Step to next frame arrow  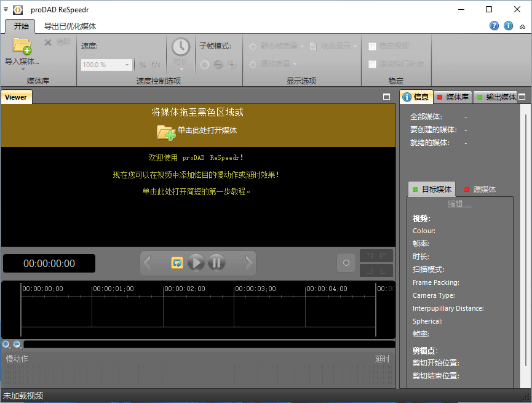pos(248,263)
